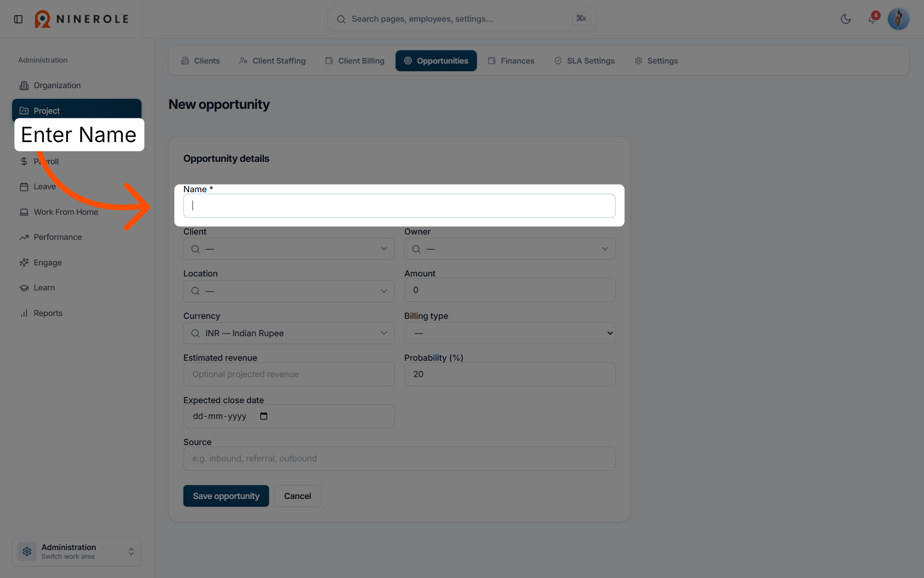The width and height of the screenshot is (924, 578).
Task: Focus the Source text field
Action: pyautogui.click(x=399, y=459)
